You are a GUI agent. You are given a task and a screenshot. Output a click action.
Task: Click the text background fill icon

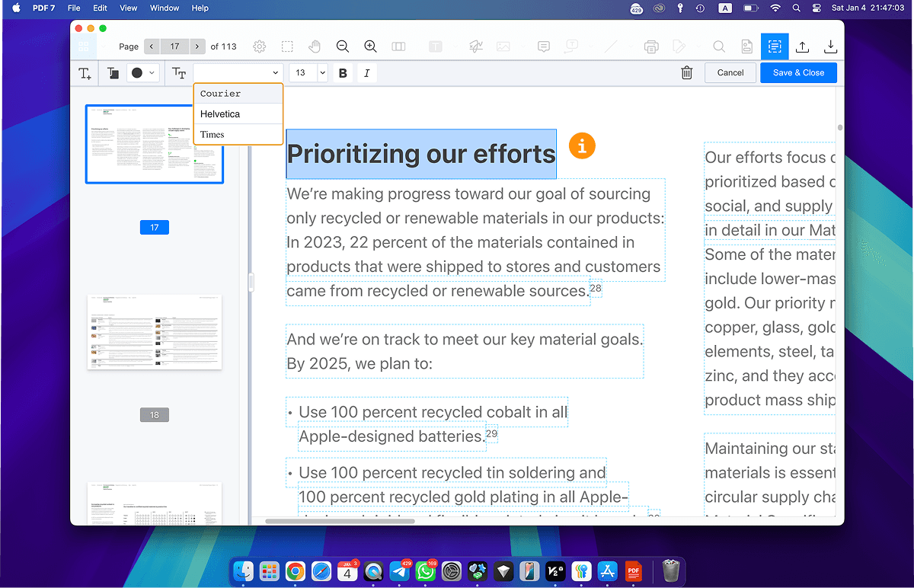click(113, 73)
